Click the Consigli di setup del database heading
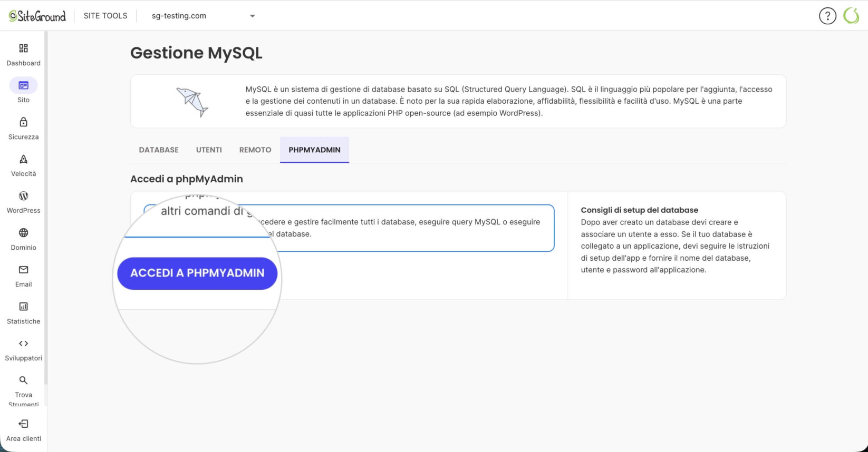Screen dimensions: 868x452 640,210
